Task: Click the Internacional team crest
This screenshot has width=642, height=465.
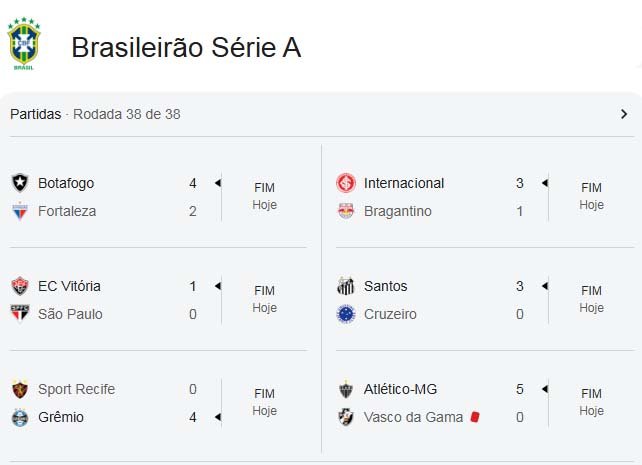Action: click(x=346, y=183)
